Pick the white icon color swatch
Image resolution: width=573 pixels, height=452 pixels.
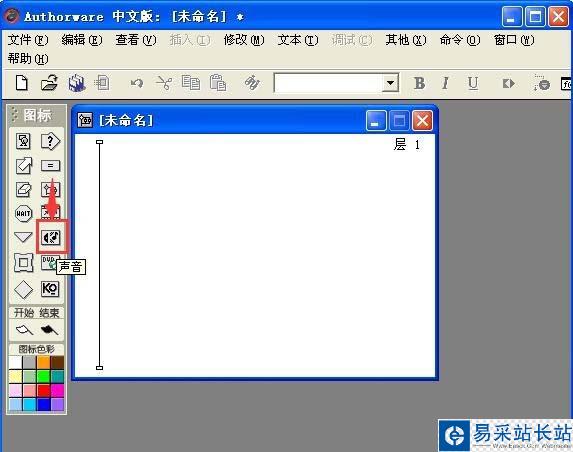[x=15, y=363]
